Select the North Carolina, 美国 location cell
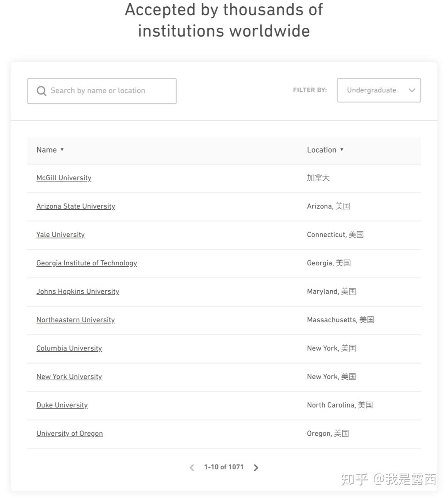Viewport: 448px width, 498px height. tap(340, 405)
